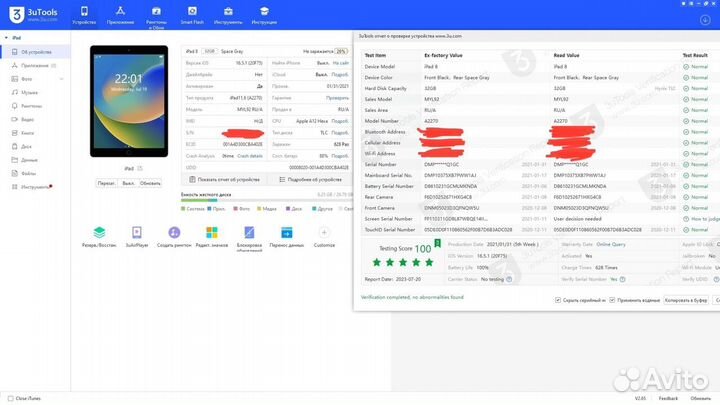The image size is (720, 405).
Task: Click Подроб. link next to Apple A12 CPU
Action: 340,121
